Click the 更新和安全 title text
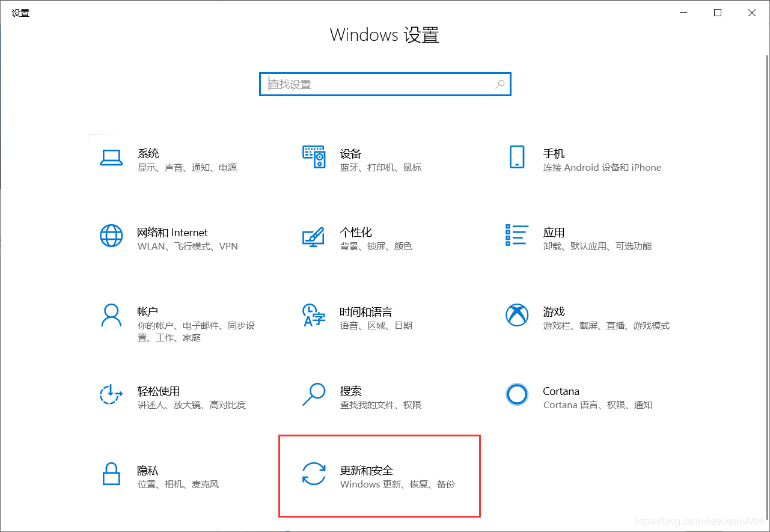 (x=367, y=471)
